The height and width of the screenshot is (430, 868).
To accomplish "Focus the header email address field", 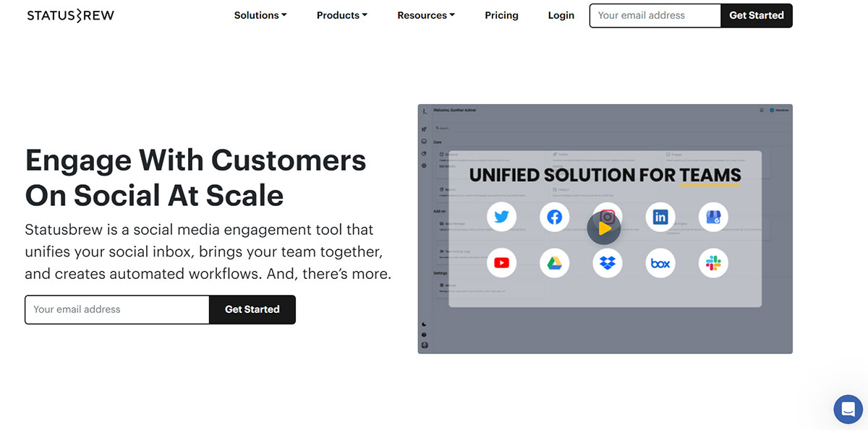I will click(x=655, y=15).
